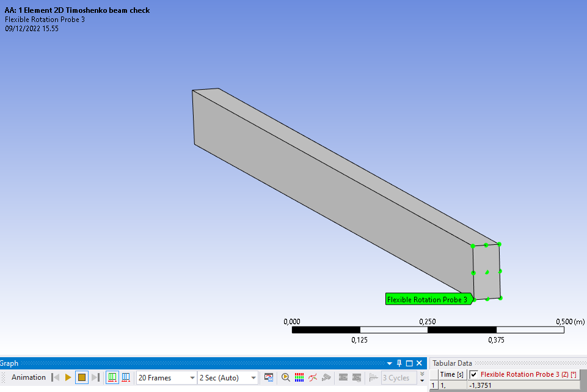Screen dimensions: 587x392
Task: Select row 1 header in Tabular Data
Action: click(x=434, y=385)
